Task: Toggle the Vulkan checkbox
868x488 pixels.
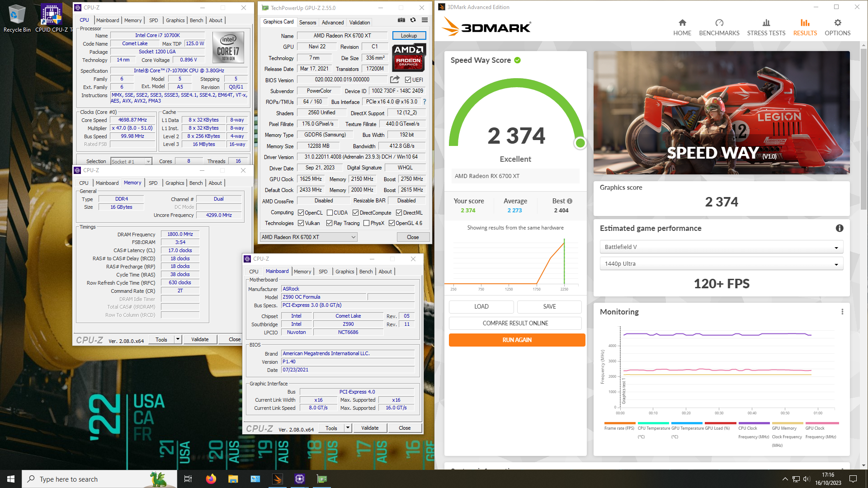Action: pyautogui.click(x=301, y=223)
